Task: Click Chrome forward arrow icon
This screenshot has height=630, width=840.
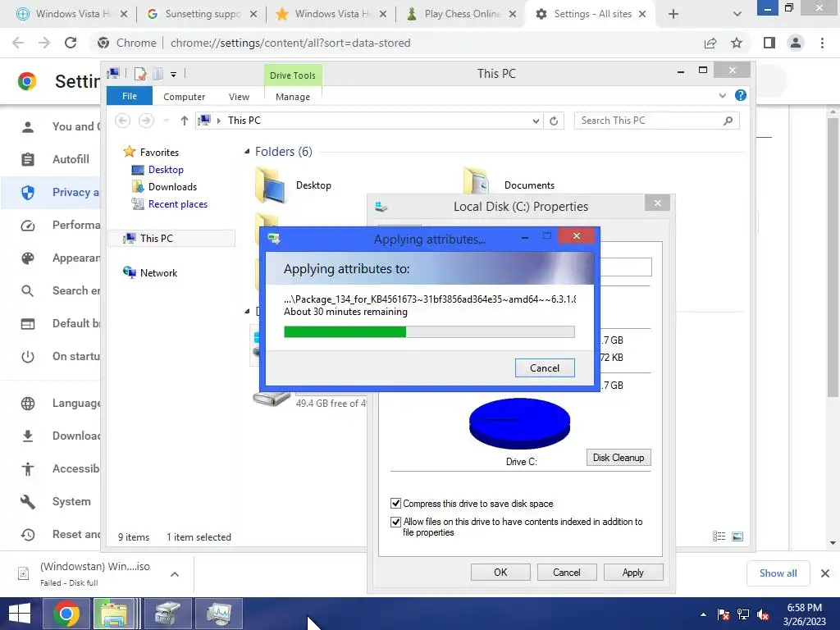Action: pos(44,43)
